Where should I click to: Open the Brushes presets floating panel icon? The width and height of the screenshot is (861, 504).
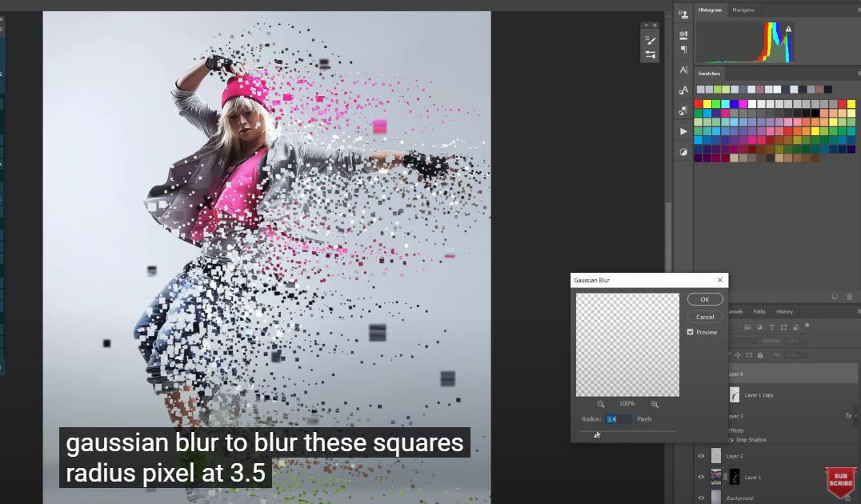pos(650,54)
